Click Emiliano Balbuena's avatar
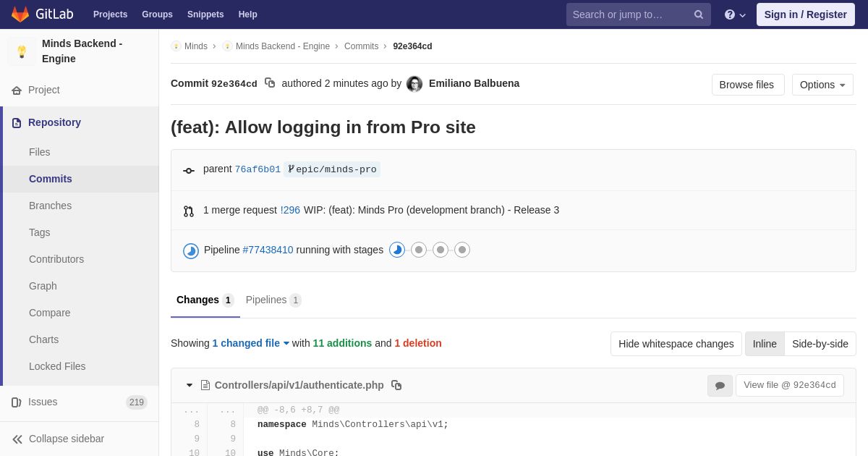Viewport: 868px width, 456px height. point(414,84)
